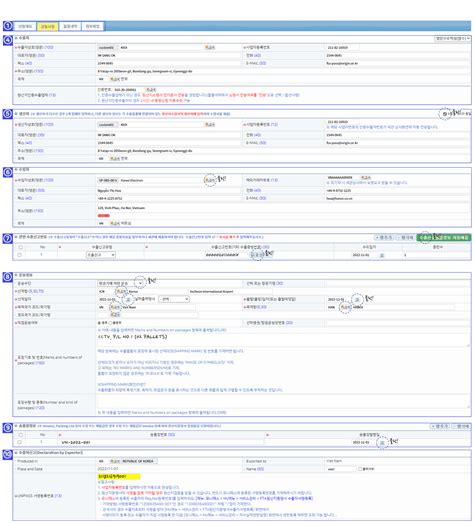Viewport: 474px width, 523px height.
Task: Click the Produced in KR code search button
Action: click(x=115, y=461)
